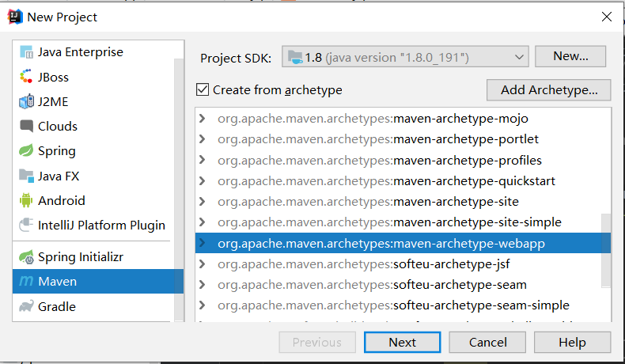Viewport: 625px width, 364px height.
Task: Expand maven-archetype-quickstart entry
Action: [x=203, y=180]
